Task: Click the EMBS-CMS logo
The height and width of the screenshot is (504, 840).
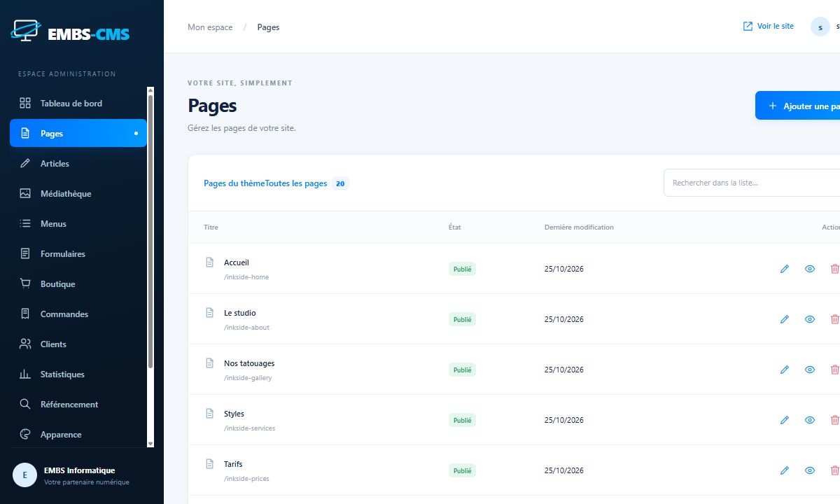Action: click(x=71, y=31)
